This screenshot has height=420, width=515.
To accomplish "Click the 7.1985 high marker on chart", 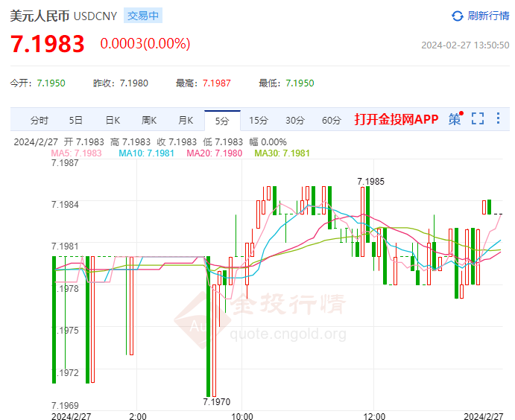I will (370, 182).
